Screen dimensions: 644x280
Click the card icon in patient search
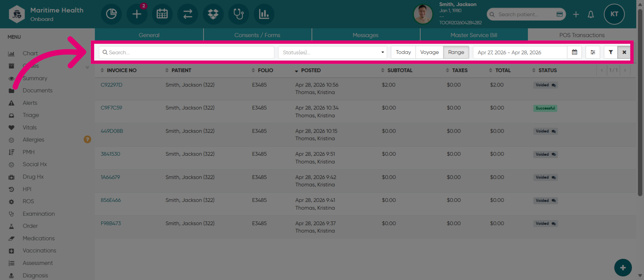coord(559,14)
